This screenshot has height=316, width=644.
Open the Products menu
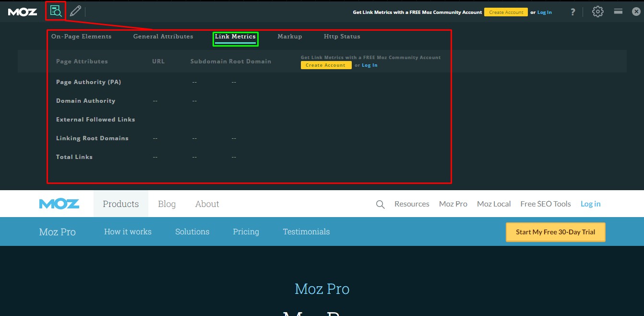[x=121, y=204]
